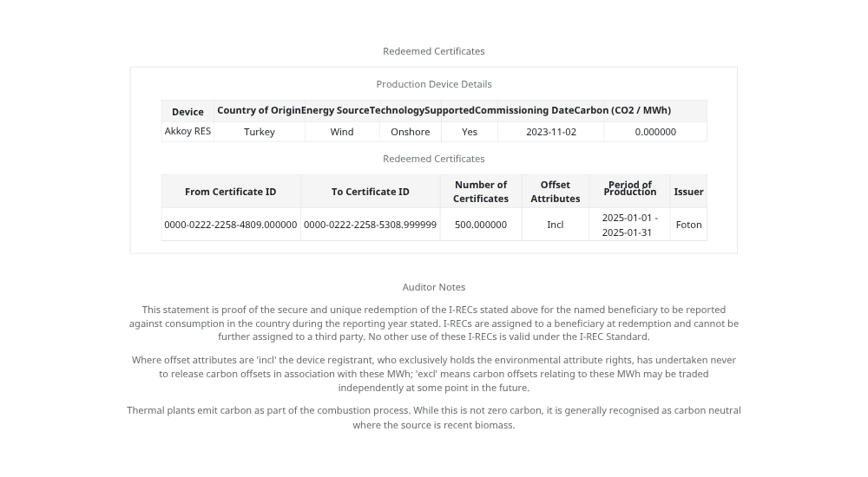The image size is (868, 477).
Task: Click the Foton issuer cell
Action: [x=688, y=225]
